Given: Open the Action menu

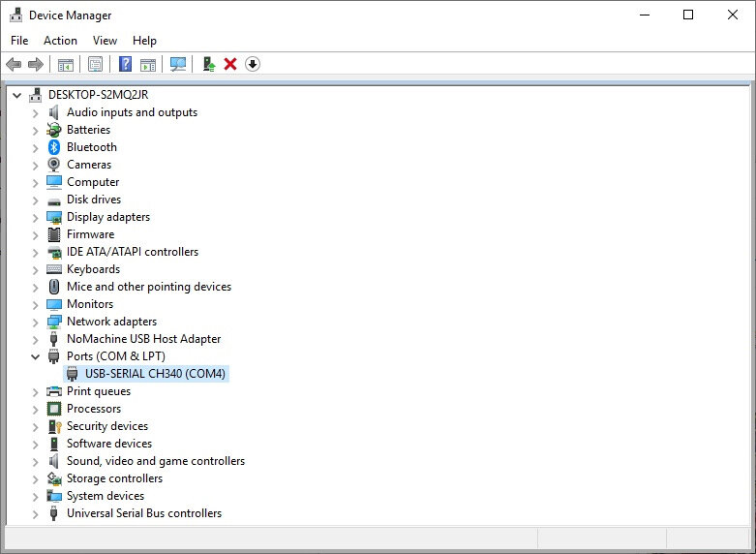Looking at the screenshot, I should 60,41.
